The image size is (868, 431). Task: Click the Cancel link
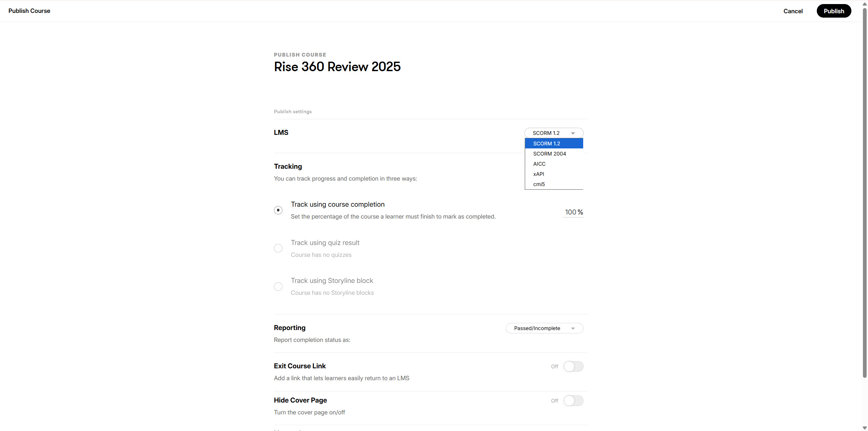coord(793,11)
